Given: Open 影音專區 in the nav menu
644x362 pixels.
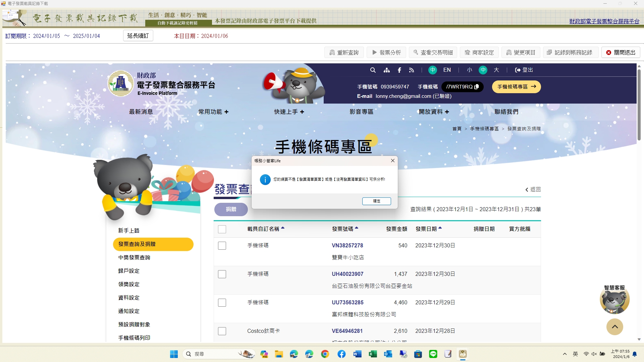Looking at the screenshot, I should (x=362, y=112).
